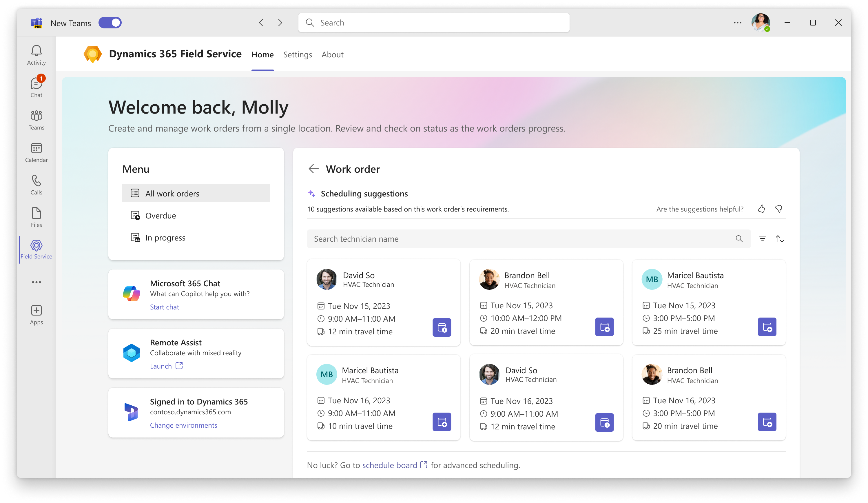Toggle the New Teams switch
The image size is (868, 503).
[110, 23]
